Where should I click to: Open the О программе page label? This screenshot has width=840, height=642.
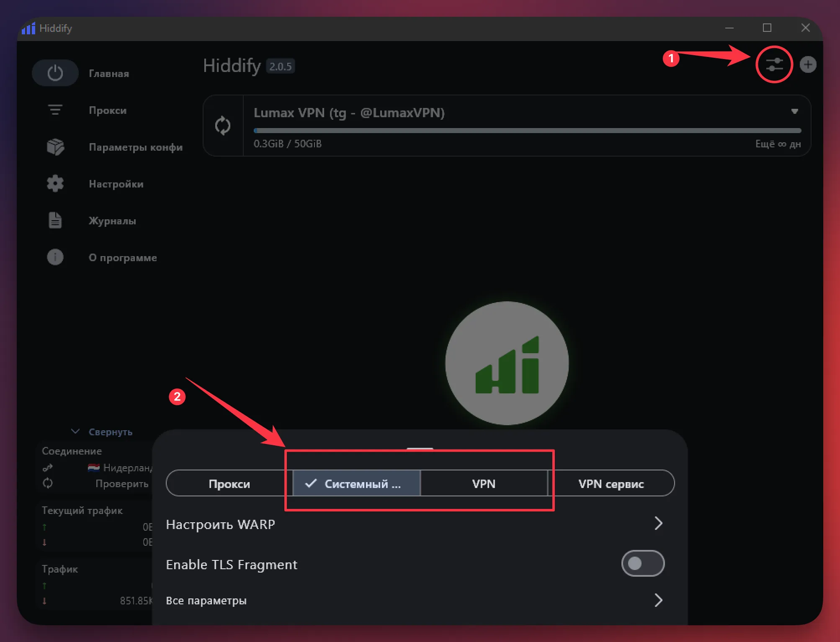123,258
